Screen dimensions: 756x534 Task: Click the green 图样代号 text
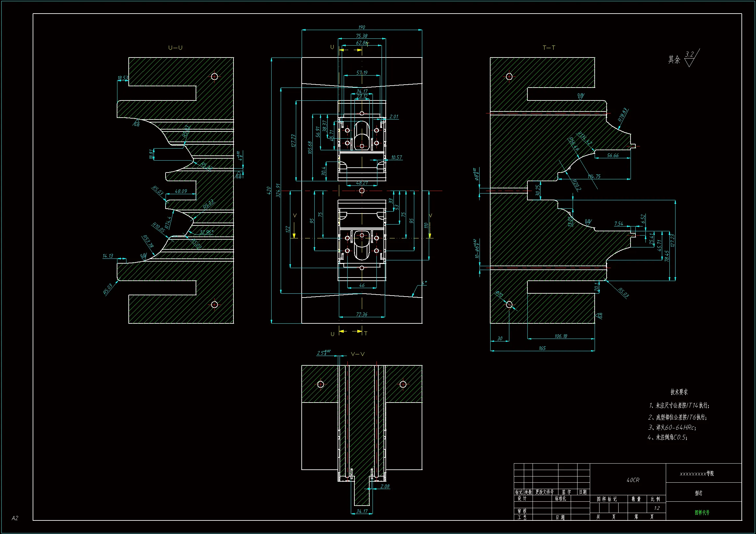pyautogui.click(x=702, y=512)
